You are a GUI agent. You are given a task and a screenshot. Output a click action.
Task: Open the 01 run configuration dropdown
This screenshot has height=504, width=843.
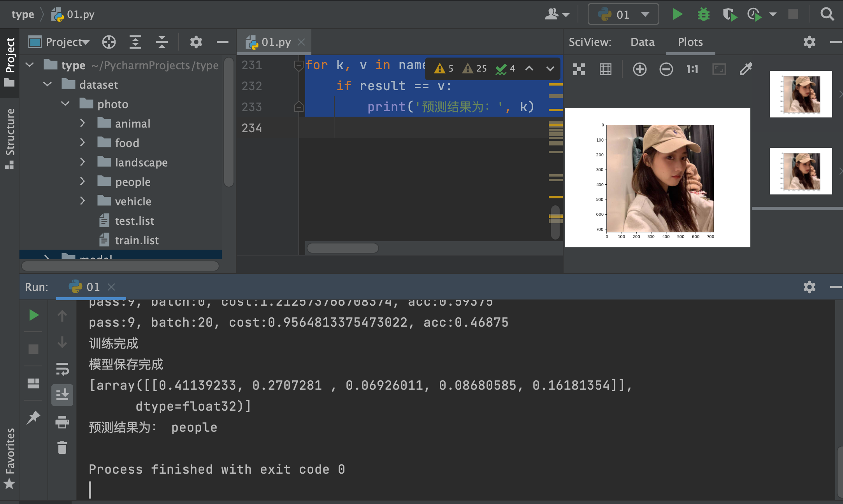[x=623, y=14]
